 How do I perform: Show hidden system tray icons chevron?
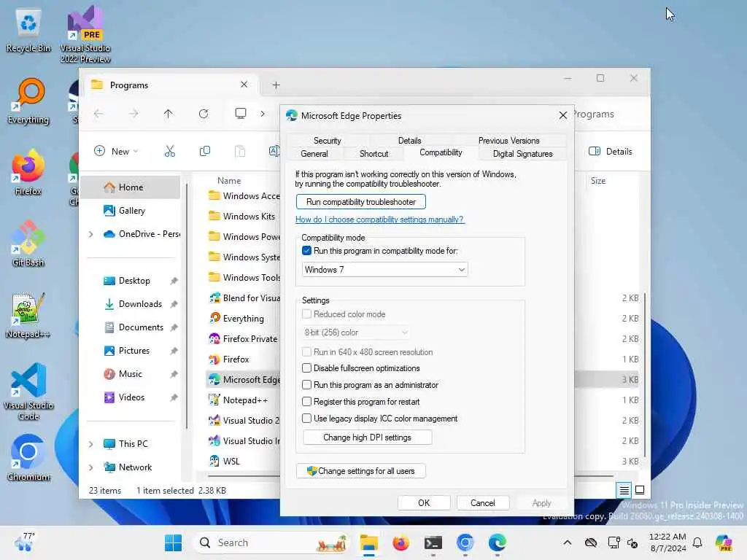[567, 542]
